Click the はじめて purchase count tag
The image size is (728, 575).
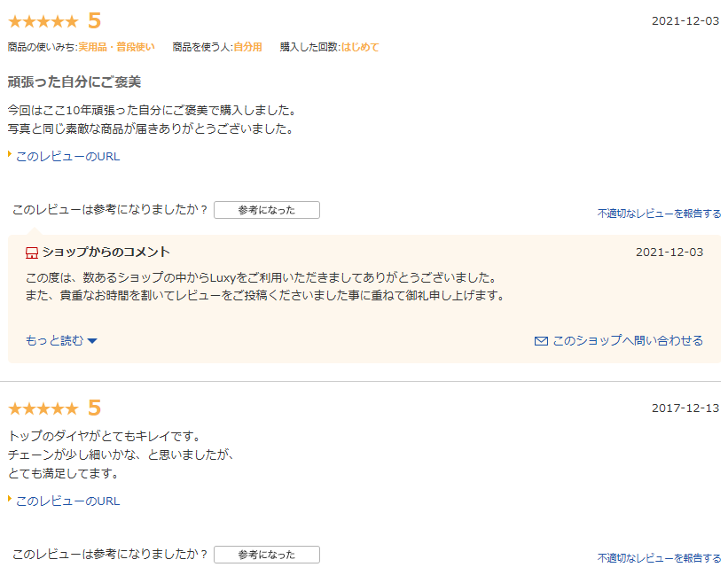360,47
